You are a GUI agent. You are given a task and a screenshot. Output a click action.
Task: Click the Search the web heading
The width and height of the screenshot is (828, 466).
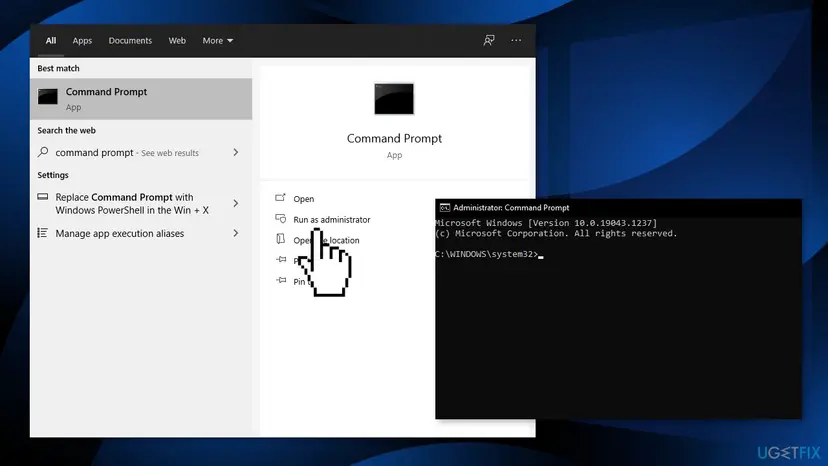66,131
